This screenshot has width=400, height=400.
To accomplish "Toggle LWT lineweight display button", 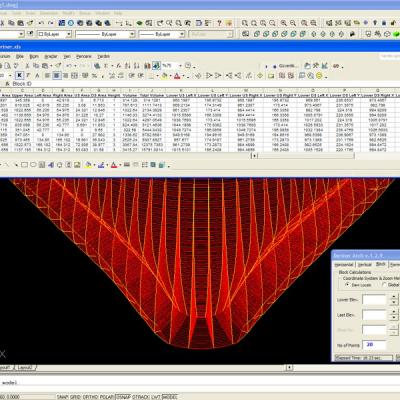I will pos(156,397).
